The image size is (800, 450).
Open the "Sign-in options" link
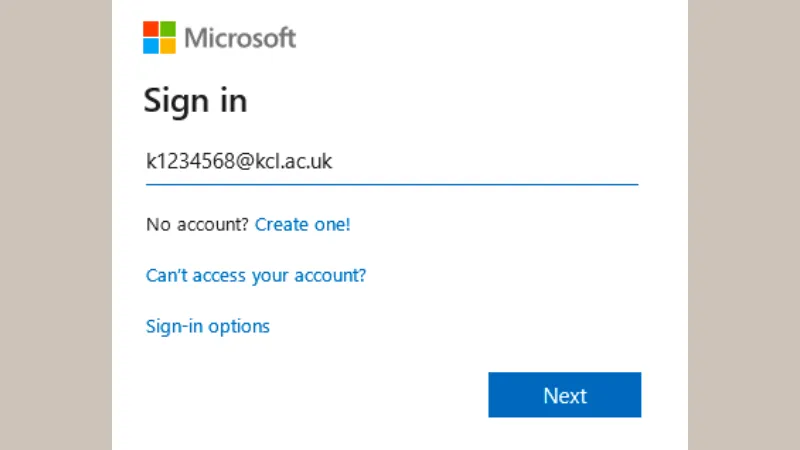click(x=208, y=327)
